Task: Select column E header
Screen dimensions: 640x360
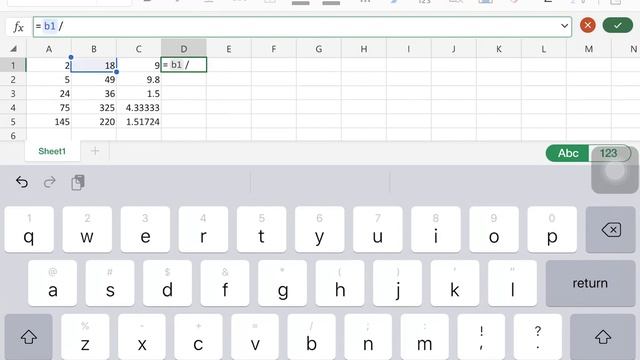Action: click(x=229, y=49)
